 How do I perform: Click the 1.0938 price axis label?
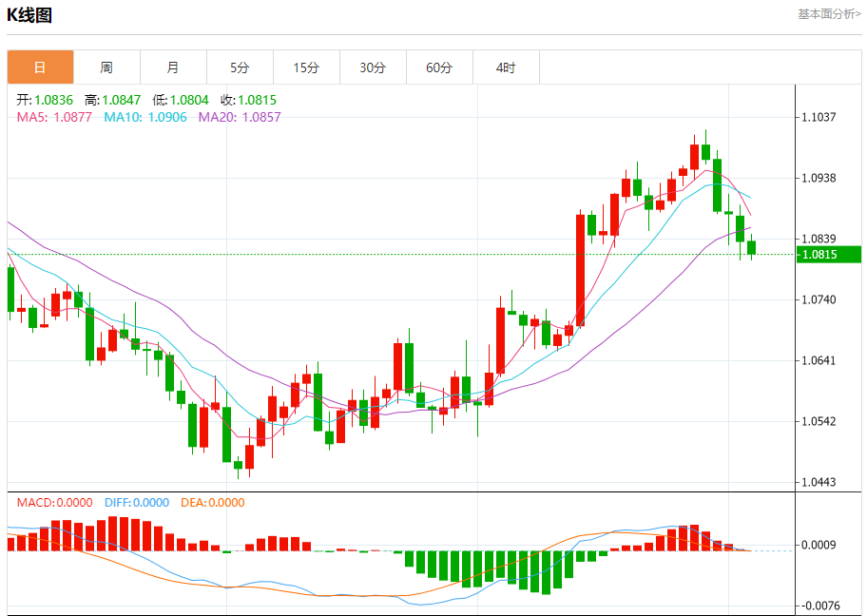tap(819, 178)
